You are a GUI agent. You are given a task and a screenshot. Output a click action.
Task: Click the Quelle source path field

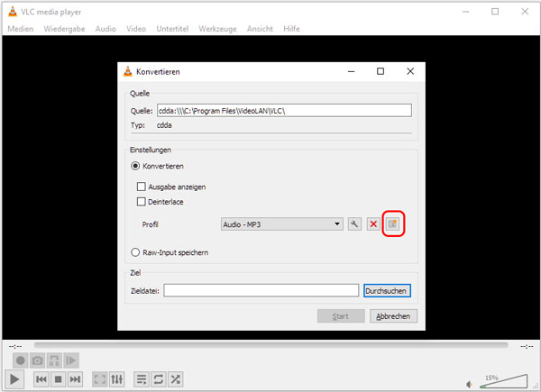[284, 111]
